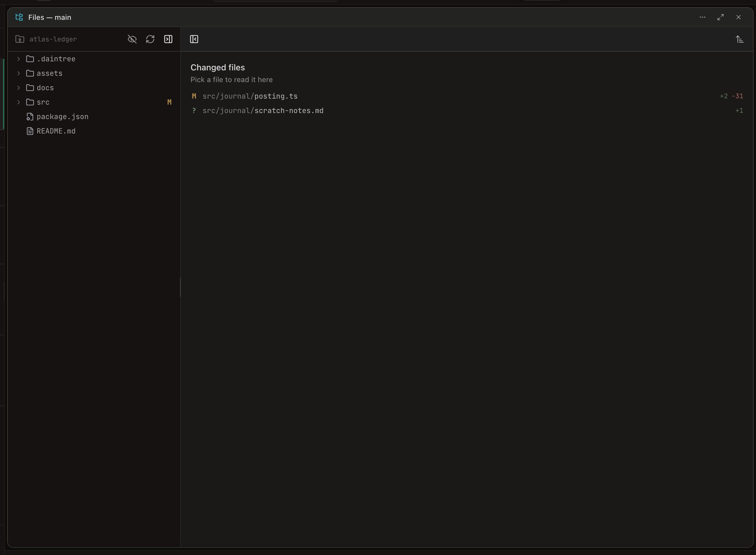Close the Files — main panel
The height and width of the screenshot is (555, 756).
[739, 17]
